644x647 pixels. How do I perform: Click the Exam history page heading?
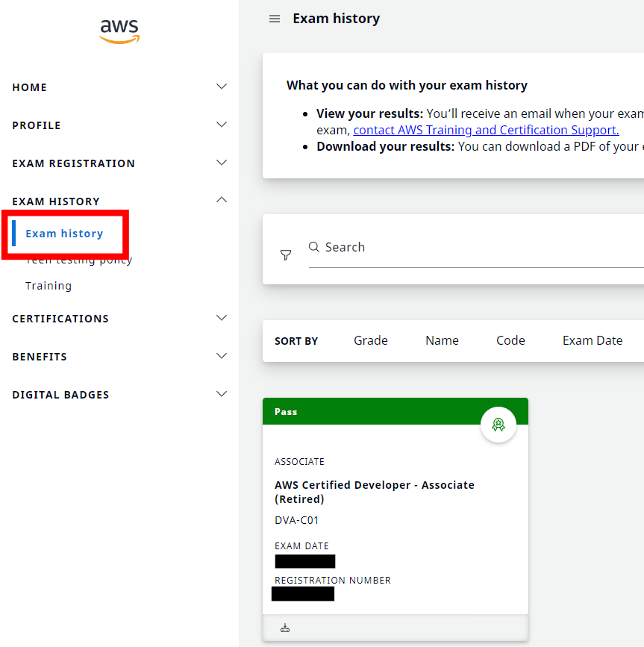pos(337,19)
